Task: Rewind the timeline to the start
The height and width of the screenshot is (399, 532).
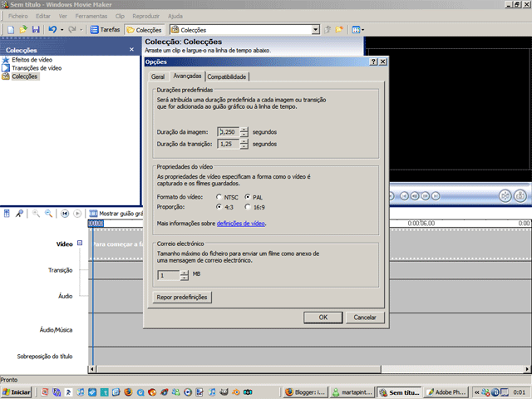Action: [x=65, y=214]
